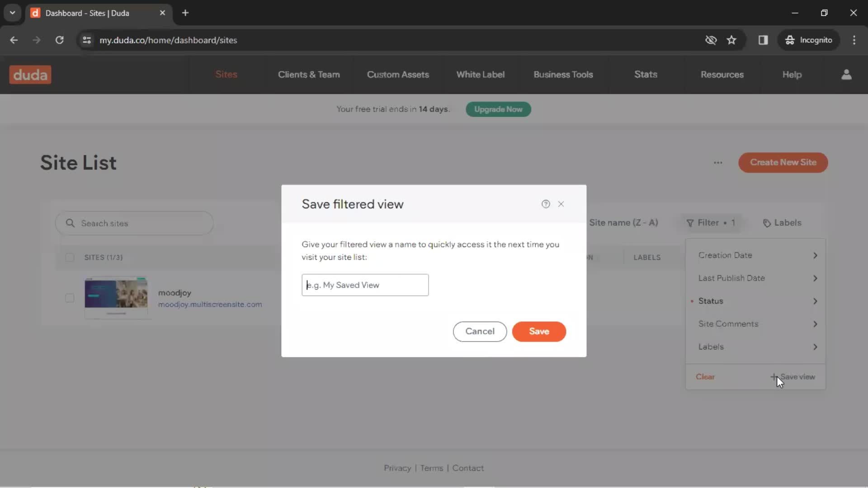Expand the Last Publish Date filter
This screenshot has width=868, height=488.
tap(755, 278)
